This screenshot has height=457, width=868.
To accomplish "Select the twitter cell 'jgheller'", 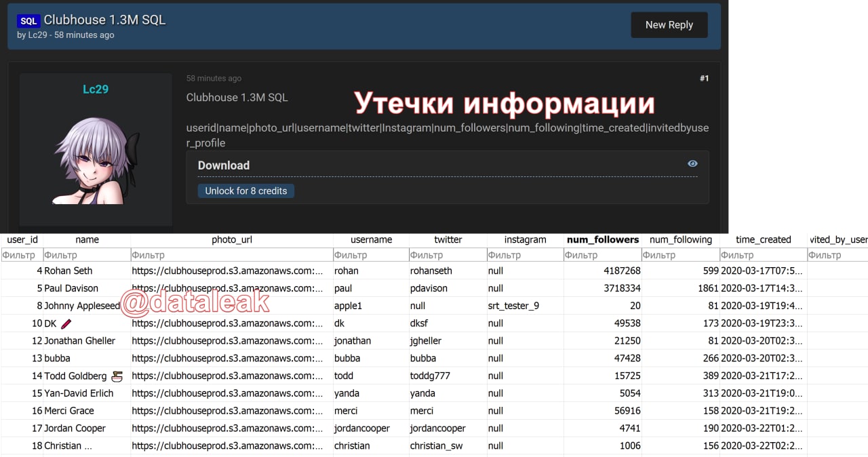I will [x=448, y=340].
